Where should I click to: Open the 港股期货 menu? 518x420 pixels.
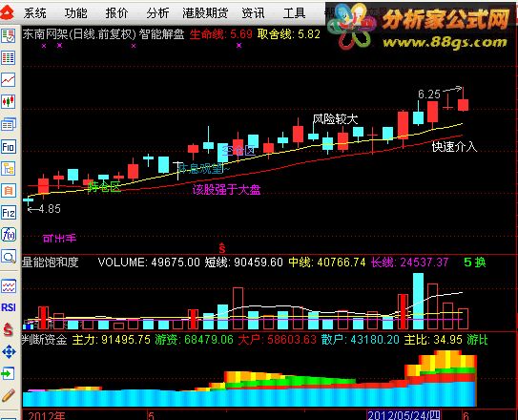(x=205, y=13)
